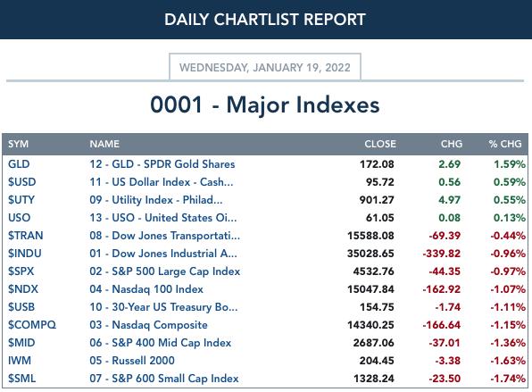Open the $INDU symbol link
Viewport: 532px width, 392px height.
click(x=25, y=254)
